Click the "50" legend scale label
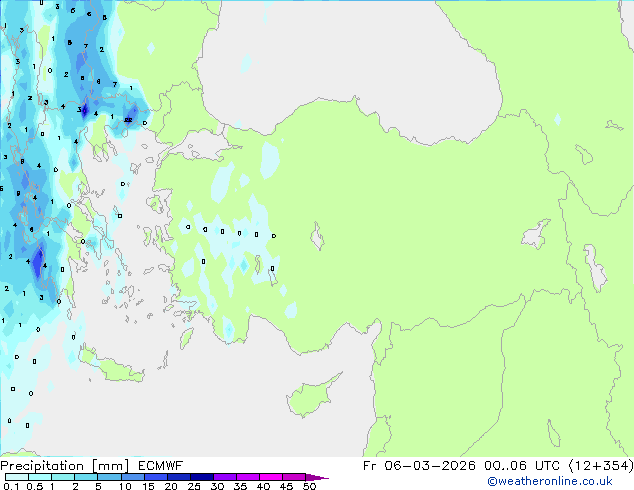 310,486
